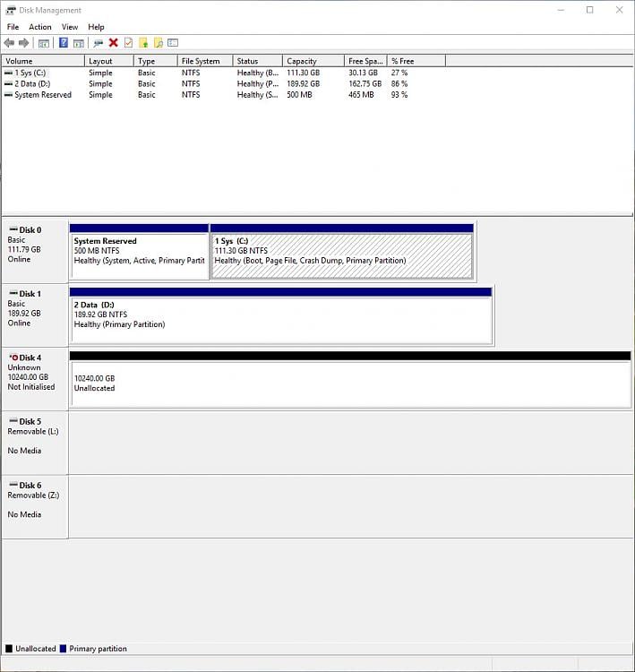Sort the list by File System column
Image resolution: width=635 pixels, height=672 pixels.
click(x=204, y=61)
